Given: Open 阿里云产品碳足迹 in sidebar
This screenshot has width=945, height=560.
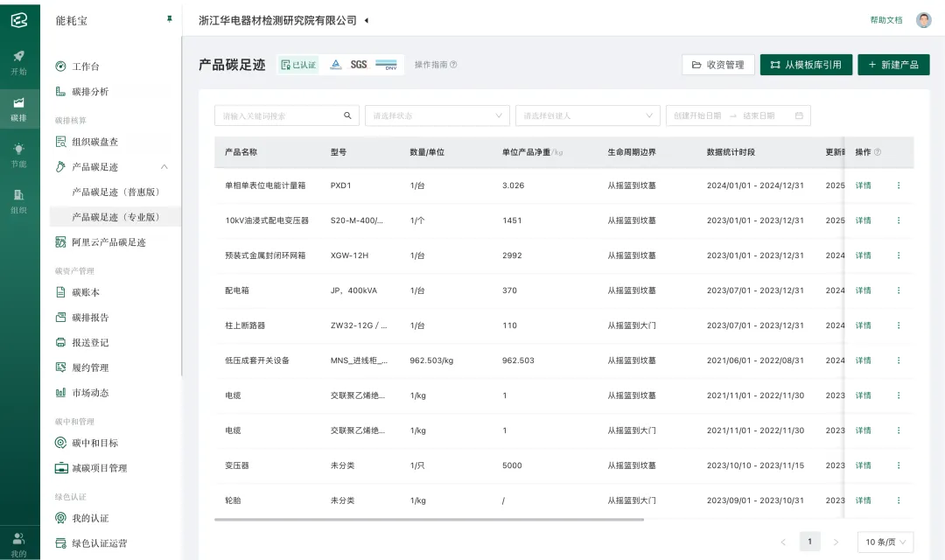Looking at the screenshot, I should [111, 242].
